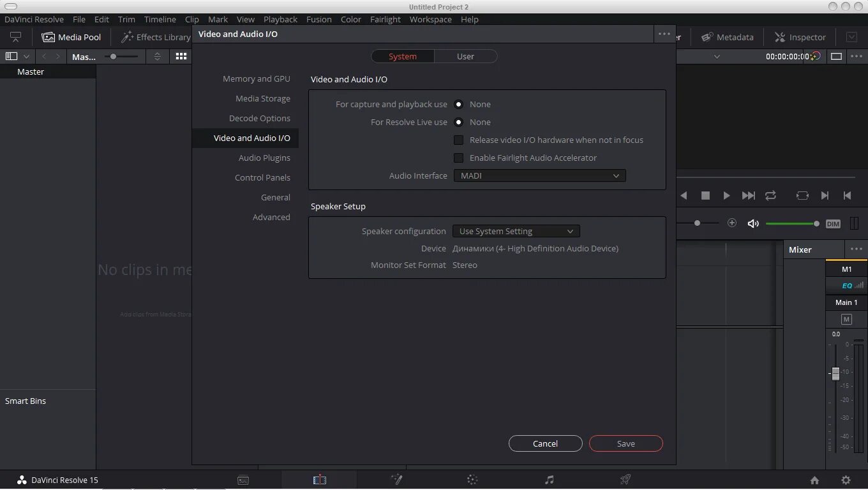Toggle viewer single/dual mode rectangle icon
The height and width of the screenshot is (490, 868).
click(836, 56)
